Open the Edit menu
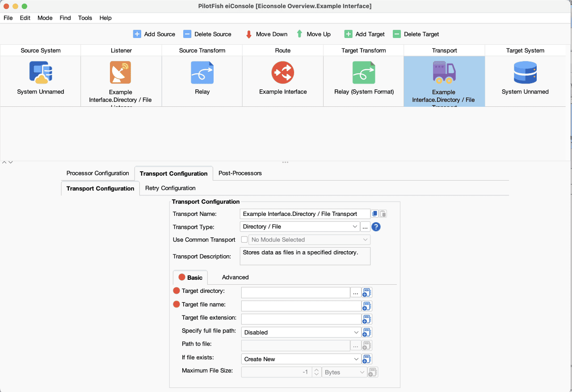 25,18
